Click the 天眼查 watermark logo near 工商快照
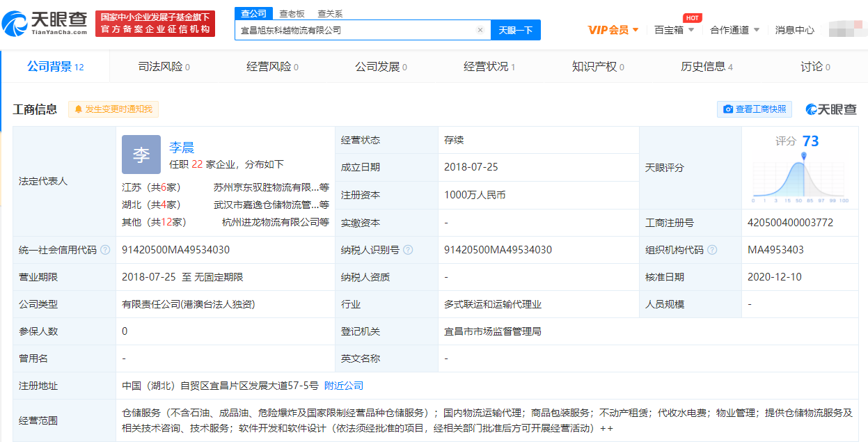 click(831, 109)
